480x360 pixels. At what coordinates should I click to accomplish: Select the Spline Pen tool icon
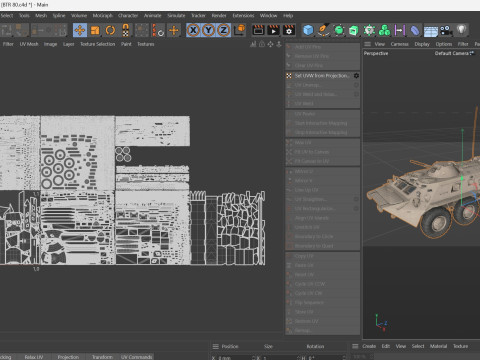point(323,30)
